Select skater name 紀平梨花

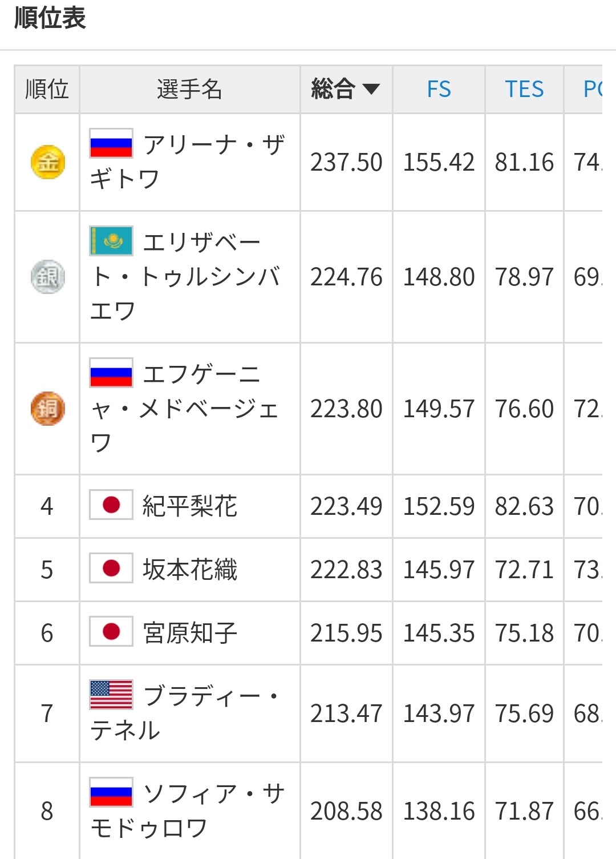[190, 506]
